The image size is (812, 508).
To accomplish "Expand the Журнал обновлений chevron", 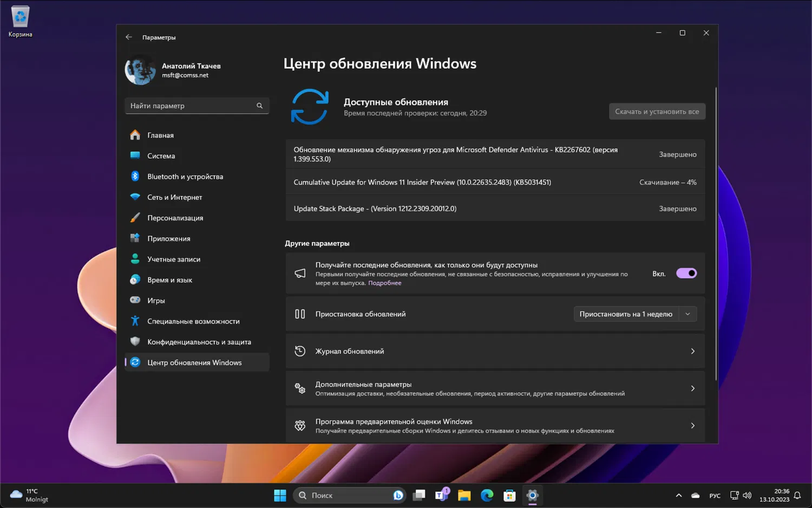I will (693, 351).
